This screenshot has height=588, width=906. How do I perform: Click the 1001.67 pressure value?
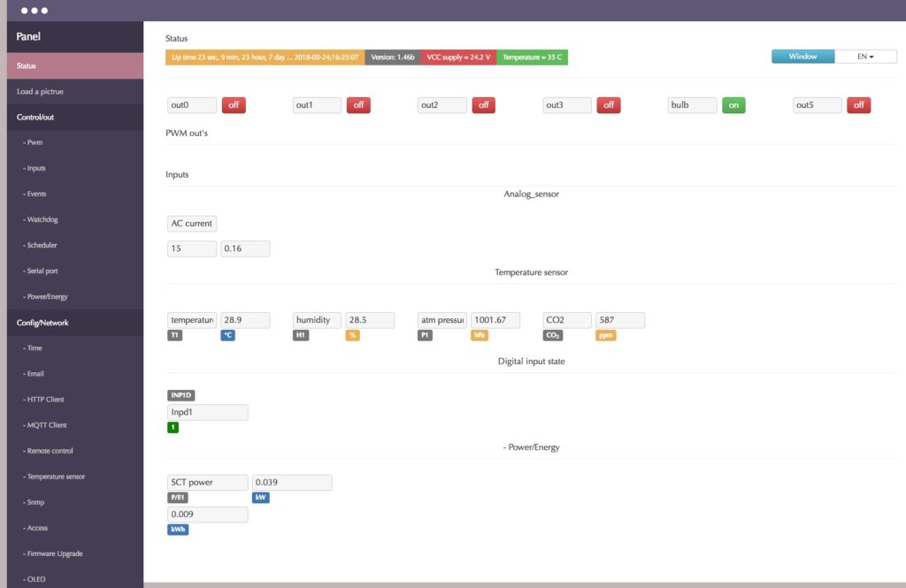click(x=495, y=320)
